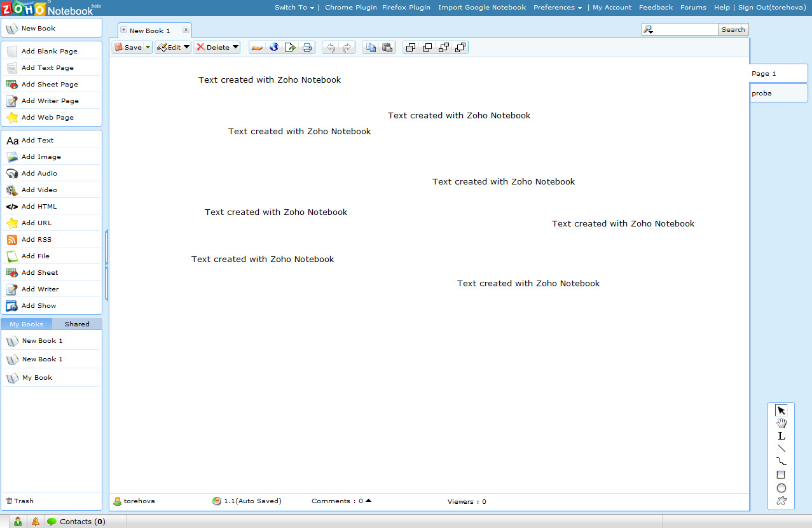The height and width of the screenshot is (528, 812).
Task: Sign out of torehova account
Action: click(773, 8)
